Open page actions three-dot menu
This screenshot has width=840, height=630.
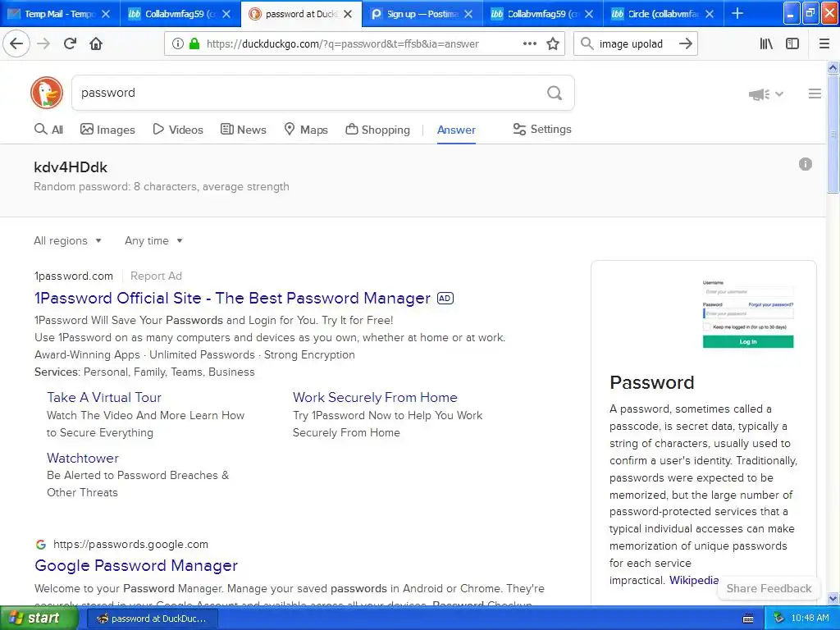[x=530, y=43]
